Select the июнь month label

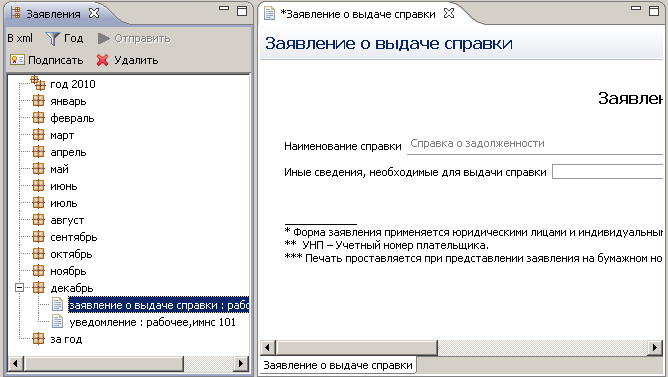63,186
